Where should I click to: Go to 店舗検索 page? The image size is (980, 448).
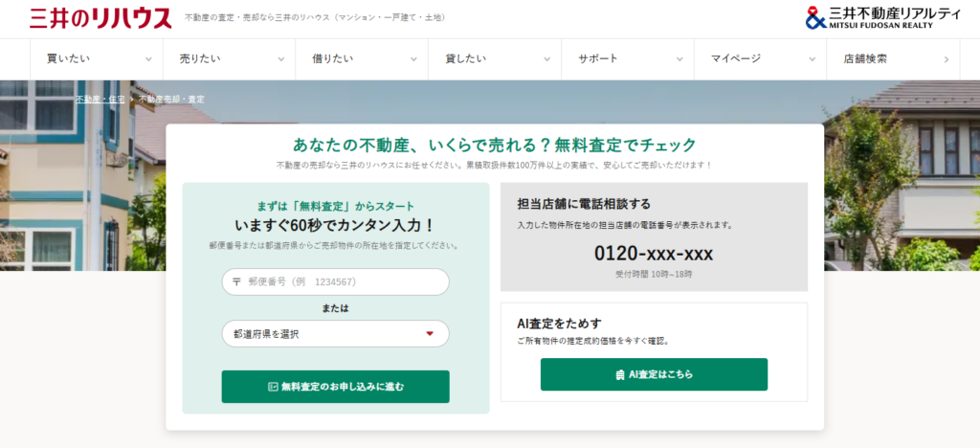[893, 59]
